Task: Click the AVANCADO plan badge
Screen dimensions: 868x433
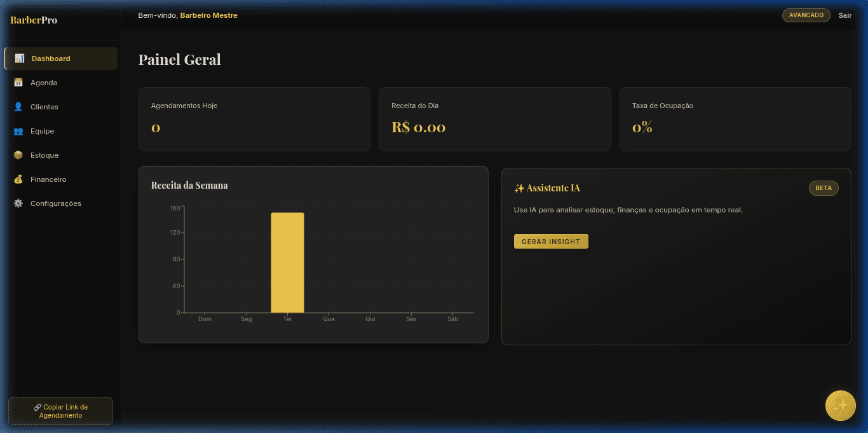Action: (x=806, y=15)
